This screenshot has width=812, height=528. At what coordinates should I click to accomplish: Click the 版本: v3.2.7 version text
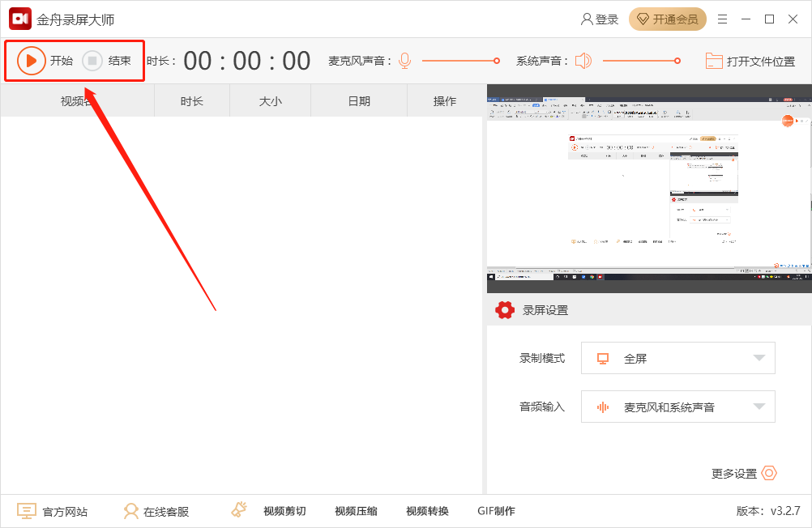tap(768, 512)
